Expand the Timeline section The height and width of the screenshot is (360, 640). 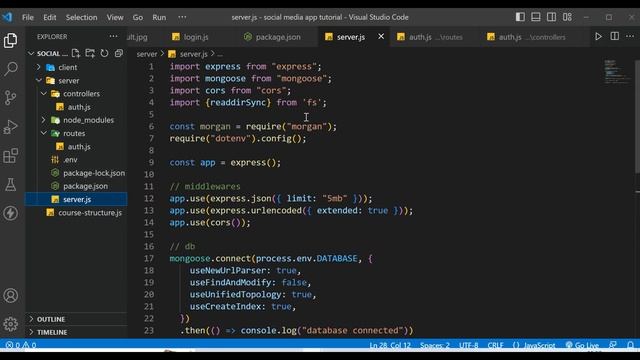[76, 332]
